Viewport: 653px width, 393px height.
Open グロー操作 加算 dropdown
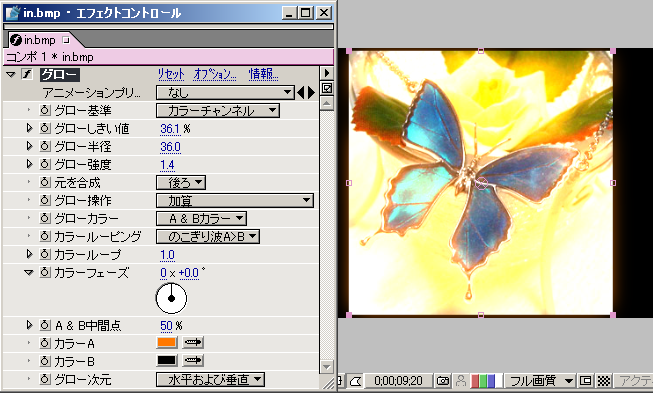coord(235,200)
